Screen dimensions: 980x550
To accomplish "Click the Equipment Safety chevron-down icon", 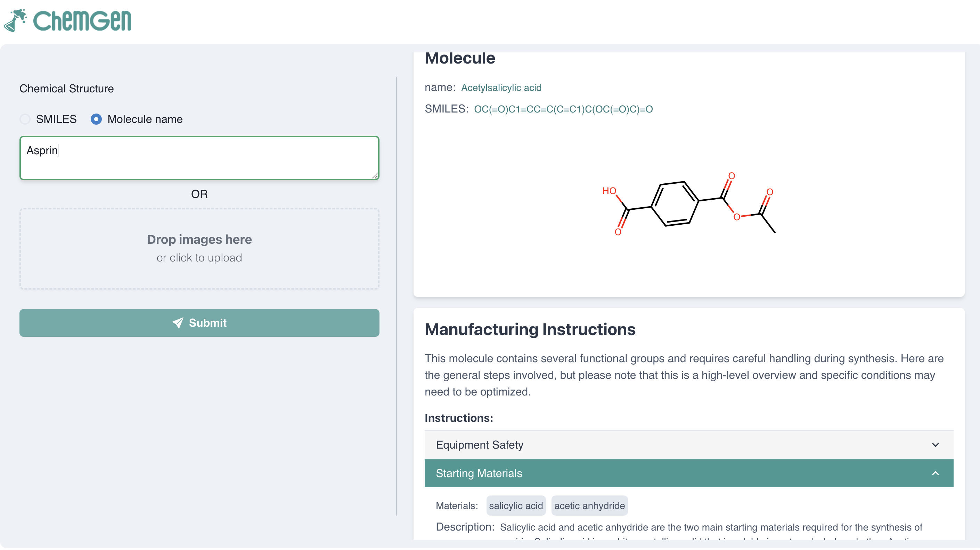I will 935,445.
